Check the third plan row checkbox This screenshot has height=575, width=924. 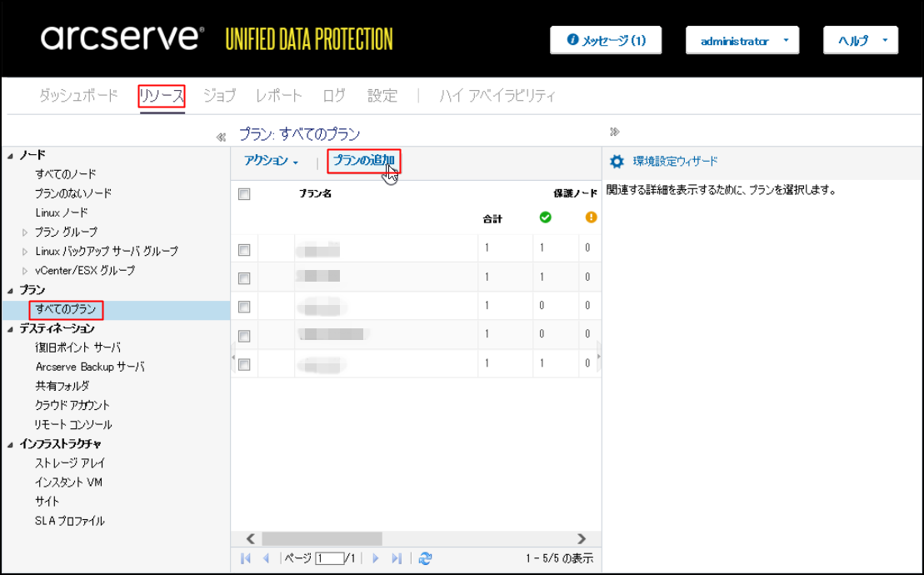click(x=244, y=307)
